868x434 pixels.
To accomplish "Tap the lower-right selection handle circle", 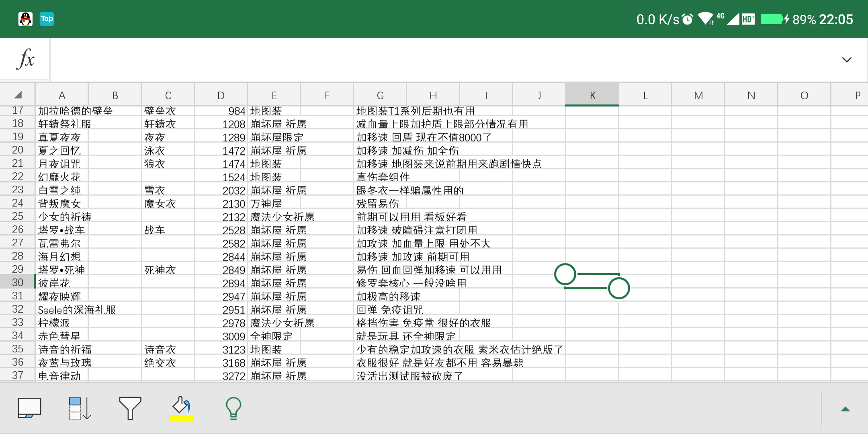I will (x=619, y=288).
